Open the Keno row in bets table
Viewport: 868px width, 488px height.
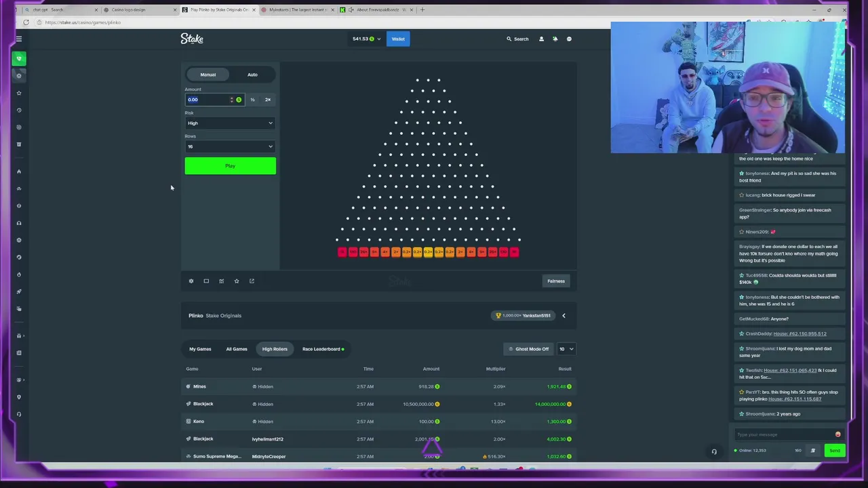378,422
